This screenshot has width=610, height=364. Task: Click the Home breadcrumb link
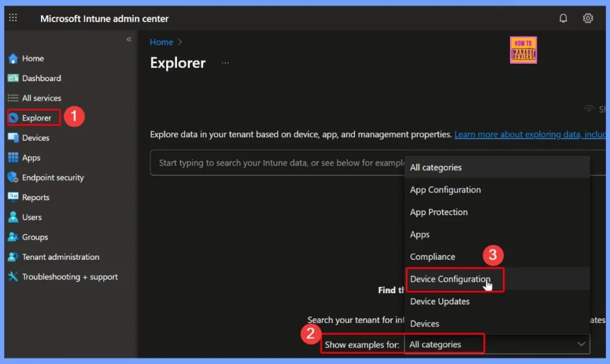pos(161,42)
